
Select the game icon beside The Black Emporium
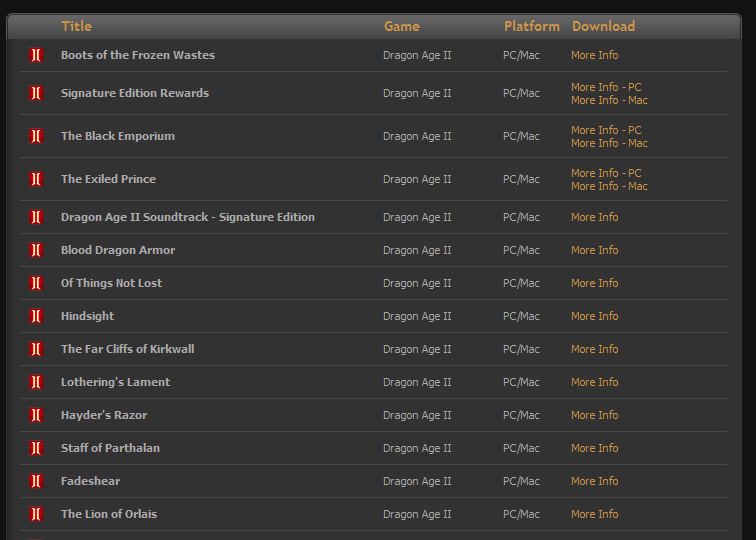[x=36, y=136]
